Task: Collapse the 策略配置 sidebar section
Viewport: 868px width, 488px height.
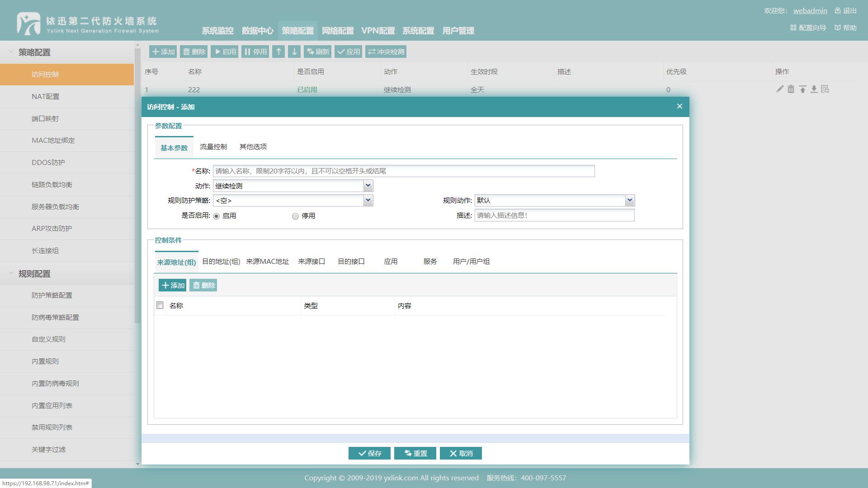Action: (11, 52)
